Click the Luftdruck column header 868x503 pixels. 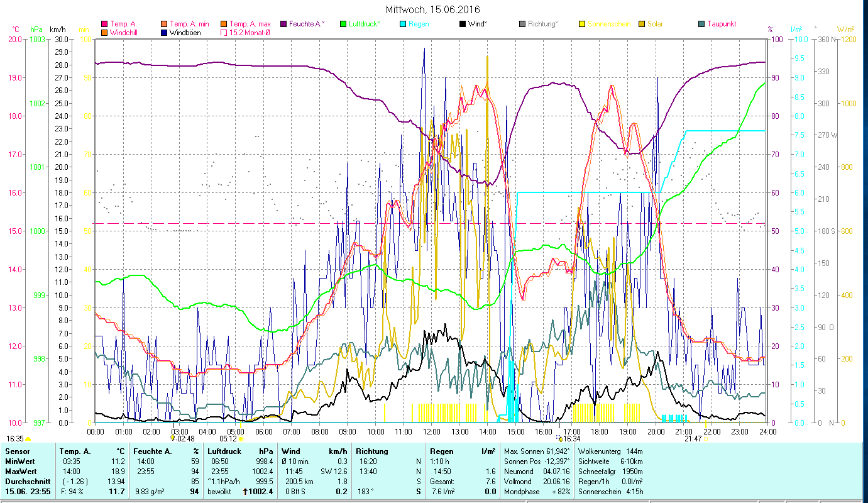(224, 451)
